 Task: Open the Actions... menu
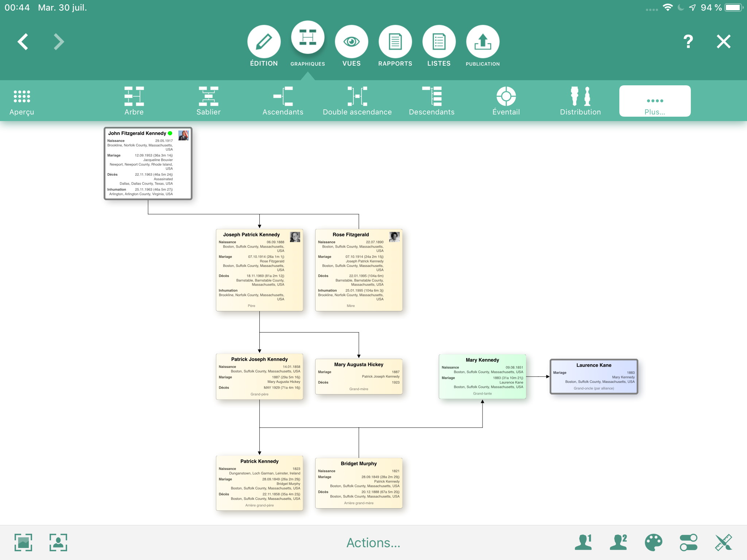tap(373, 542)
